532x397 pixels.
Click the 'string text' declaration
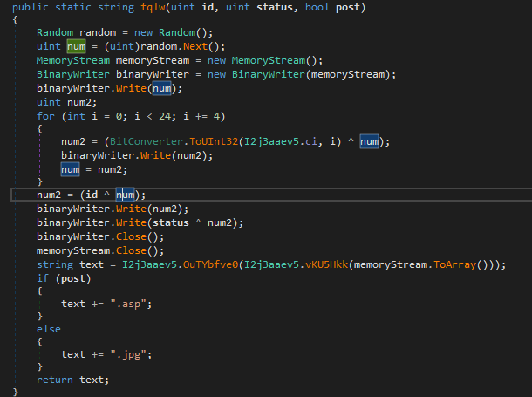click(x=70, y=264)
